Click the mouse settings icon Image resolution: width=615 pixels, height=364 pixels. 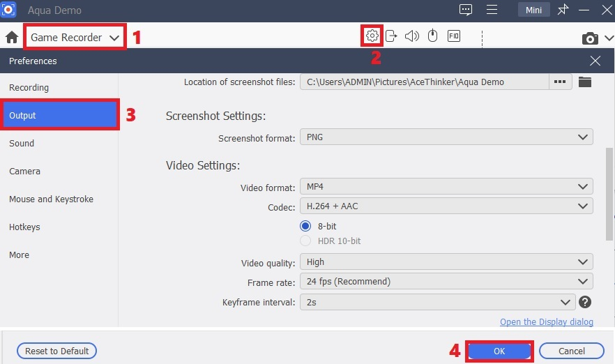click(x=432, y=36)
